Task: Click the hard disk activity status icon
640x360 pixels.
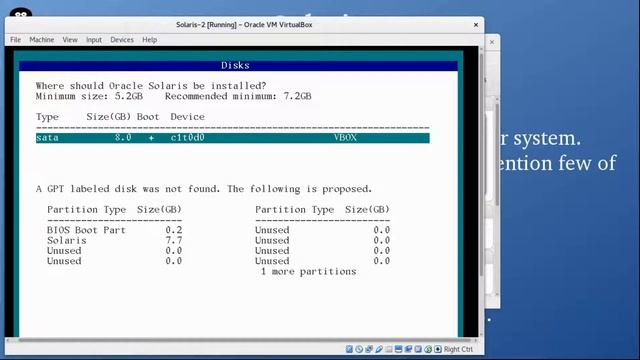Action: [349, 349]
